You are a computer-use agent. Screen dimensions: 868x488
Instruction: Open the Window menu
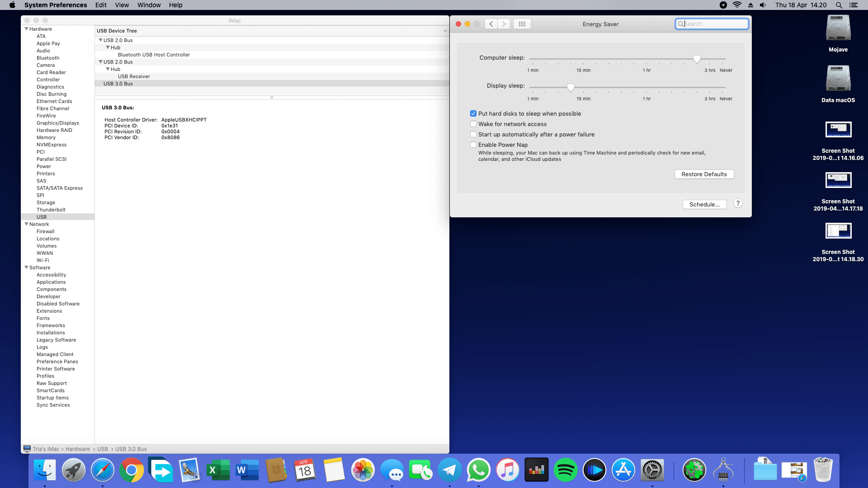[149, 5]
